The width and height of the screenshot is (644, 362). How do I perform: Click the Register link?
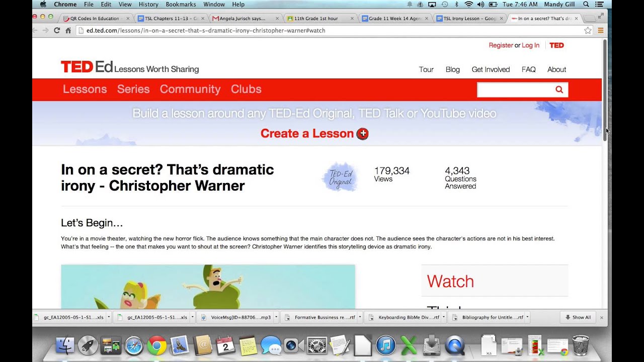501,45
